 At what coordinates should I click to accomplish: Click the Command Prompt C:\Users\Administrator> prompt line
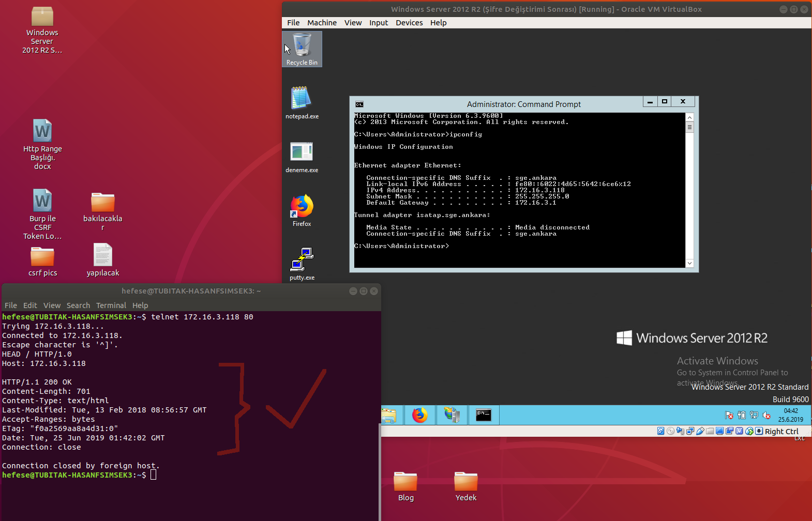401,246
